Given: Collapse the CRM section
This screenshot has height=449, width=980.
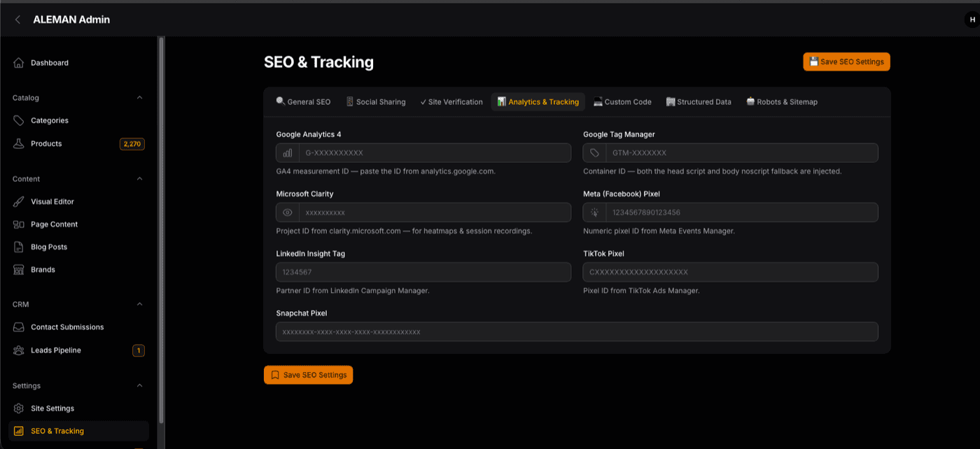Looking at the screenshot, I should [x=139, y=304].
